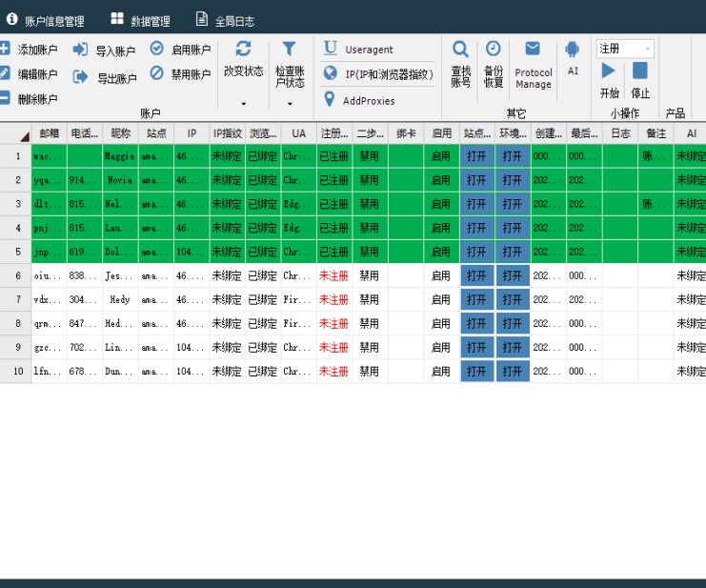
Task: Click the 添加账户 plus icon
Action: pos(5,49)
